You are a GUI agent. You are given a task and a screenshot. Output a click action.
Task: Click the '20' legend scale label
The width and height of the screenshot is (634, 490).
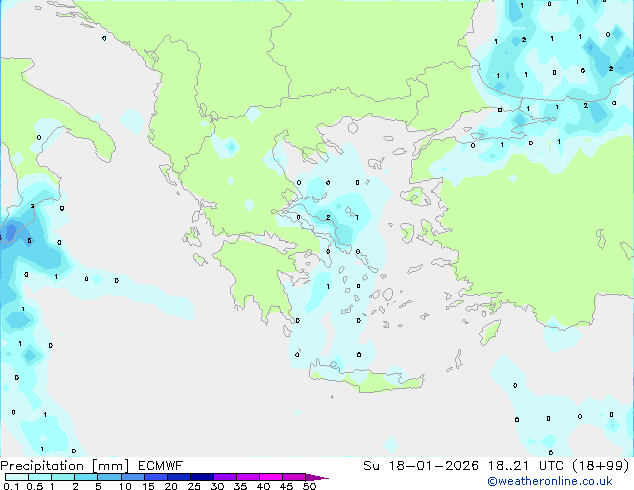point(171,486)
